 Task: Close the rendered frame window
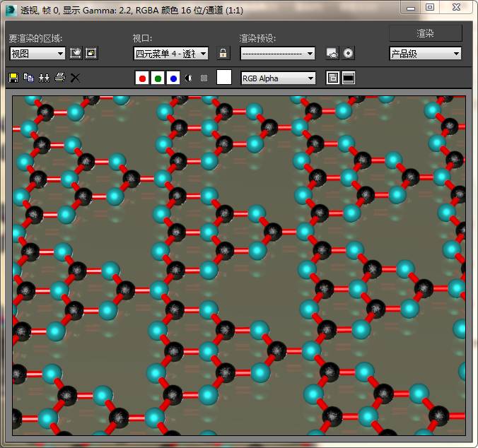coord(456,7)
